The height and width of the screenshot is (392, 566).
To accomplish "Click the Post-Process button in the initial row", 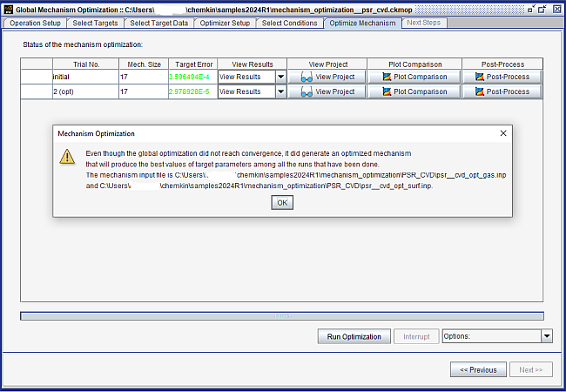I will click(x=502, y=77).
